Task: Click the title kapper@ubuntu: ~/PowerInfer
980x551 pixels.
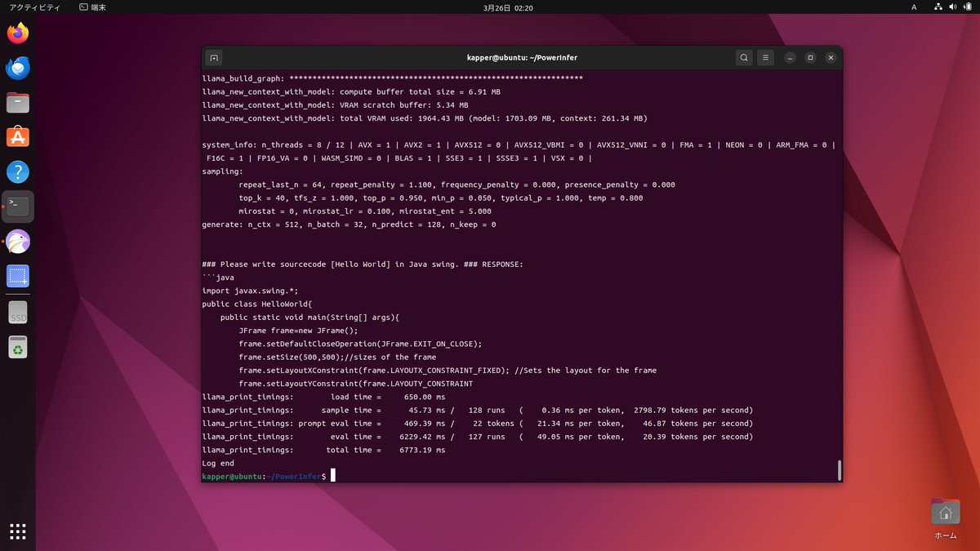Action: (x=523, y=58)
